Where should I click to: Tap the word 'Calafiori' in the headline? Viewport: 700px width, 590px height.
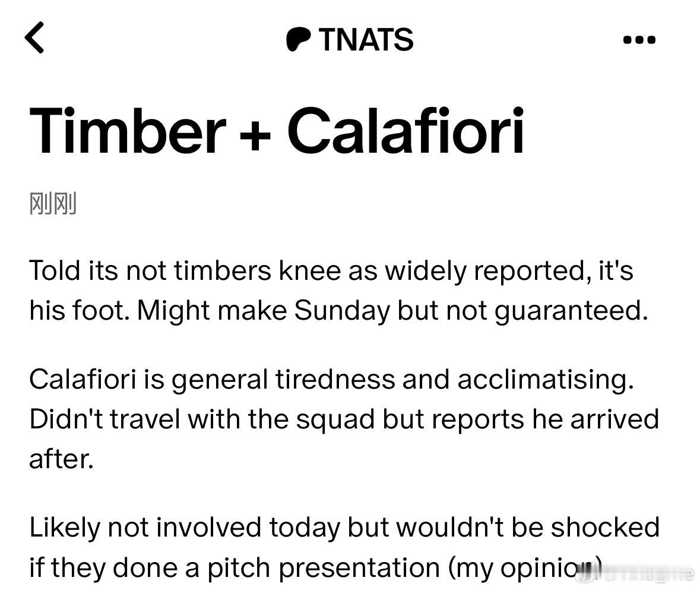(406, 131)
